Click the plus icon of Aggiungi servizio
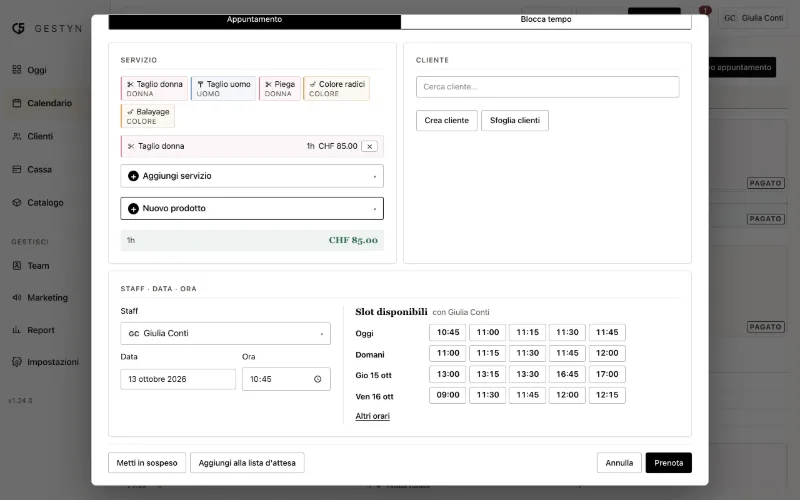800x500 pixels. [x=133, y=176]
